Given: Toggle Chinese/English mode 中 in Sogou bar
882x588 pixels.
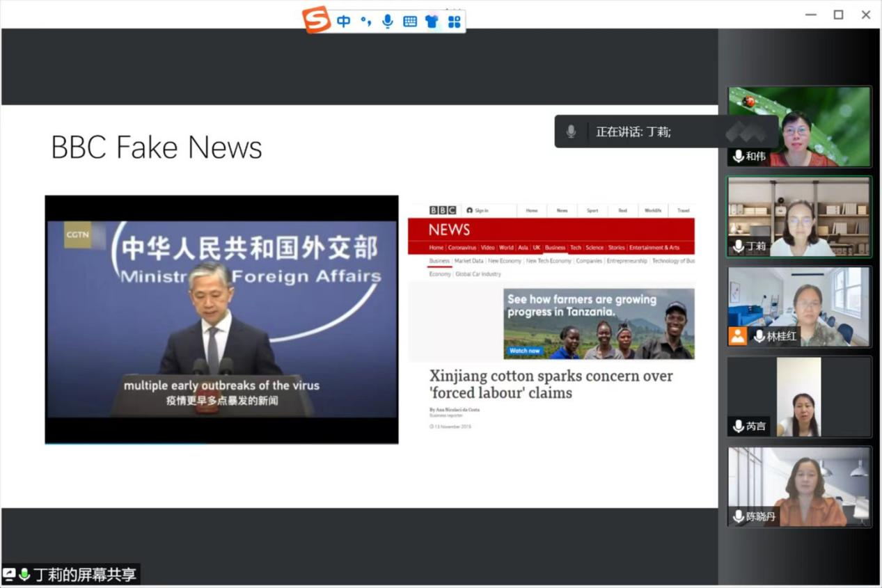Looking at the screenshot, I should pos(344,22).
